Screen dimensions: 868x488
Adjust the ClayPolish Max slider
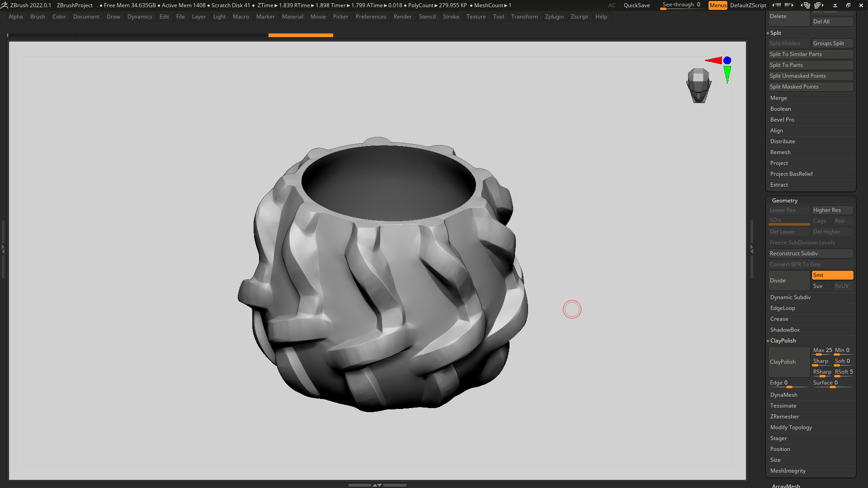pos(822,351)
